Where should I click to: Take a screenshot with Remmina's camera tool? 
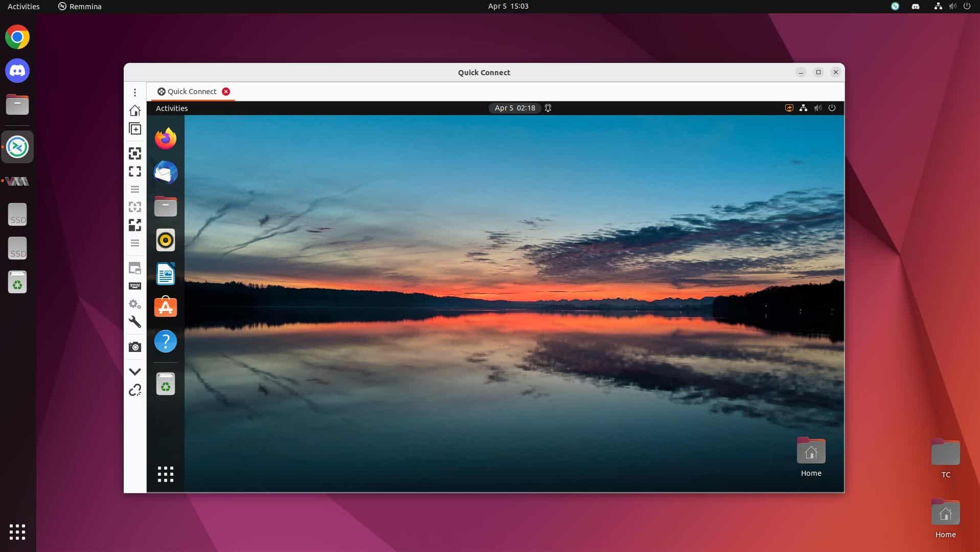(x=134, y=346)
